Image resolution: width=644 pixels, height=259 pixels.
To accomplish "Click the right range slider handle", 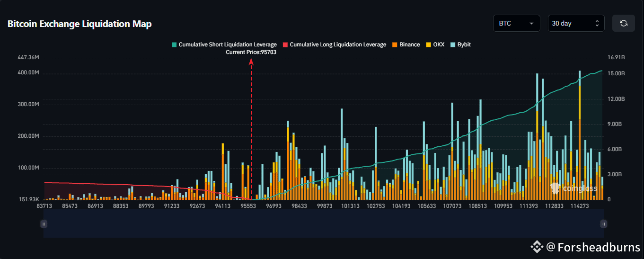I will click(603, 224).
